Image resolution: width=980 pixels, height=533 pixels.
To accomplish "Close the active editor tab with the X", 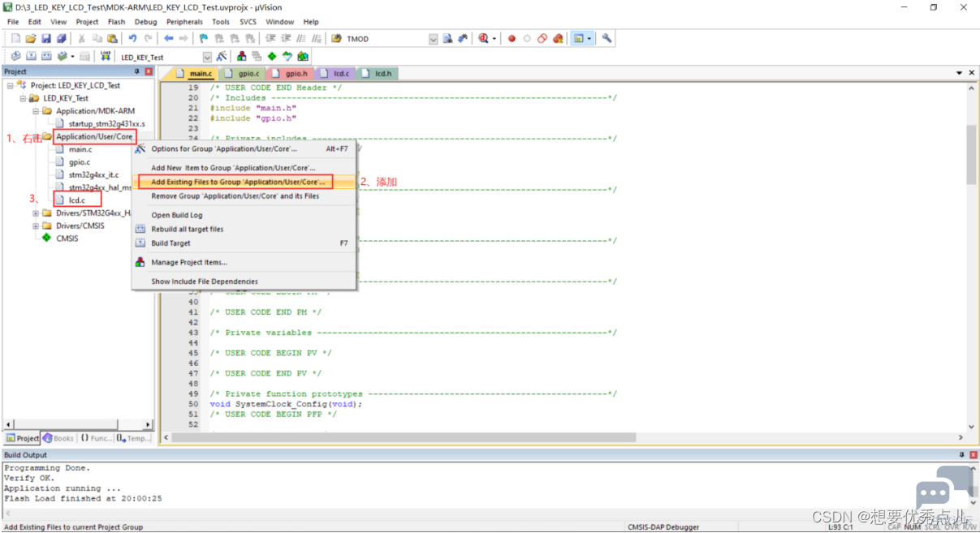I will (x=972, y=73).
